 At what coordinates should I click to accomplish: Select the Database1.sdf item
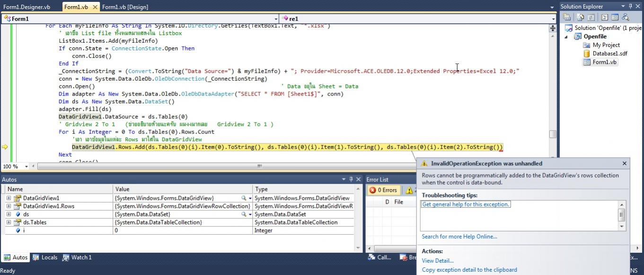(610, 53)
